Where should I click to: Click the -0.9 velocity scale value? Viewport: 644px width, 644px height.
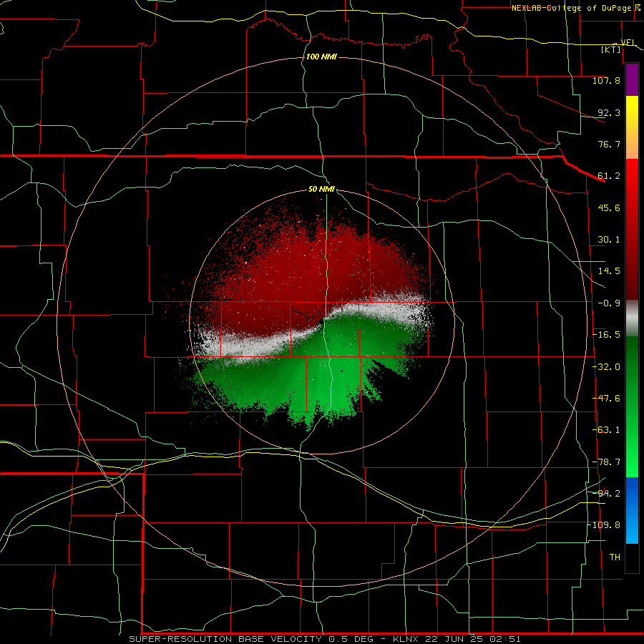click(609, 303)
